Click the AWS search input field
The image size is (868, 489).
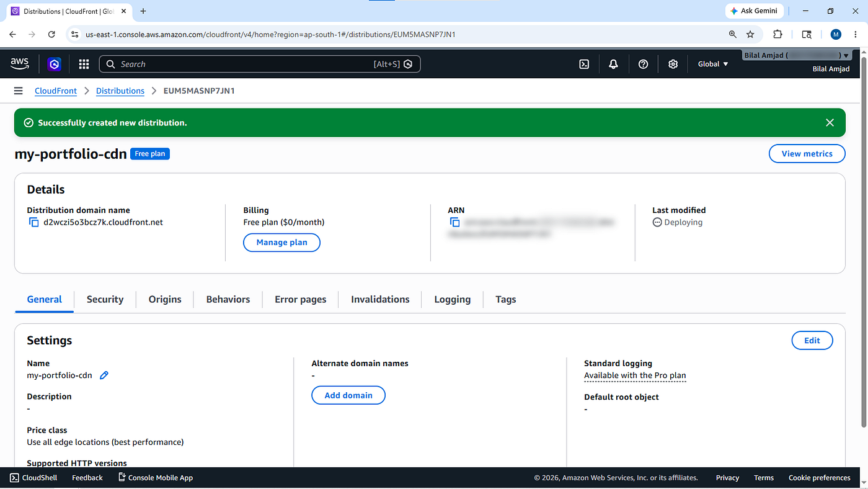point(260,64)
